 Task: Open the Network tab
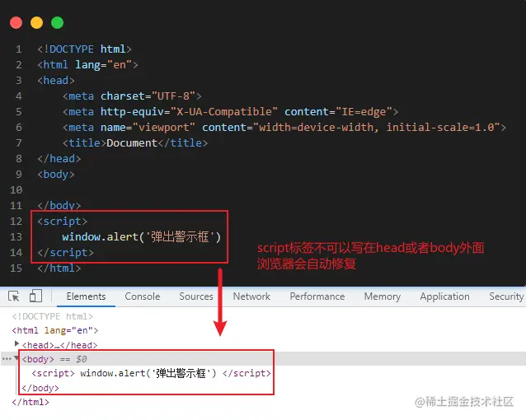[251, 296]
